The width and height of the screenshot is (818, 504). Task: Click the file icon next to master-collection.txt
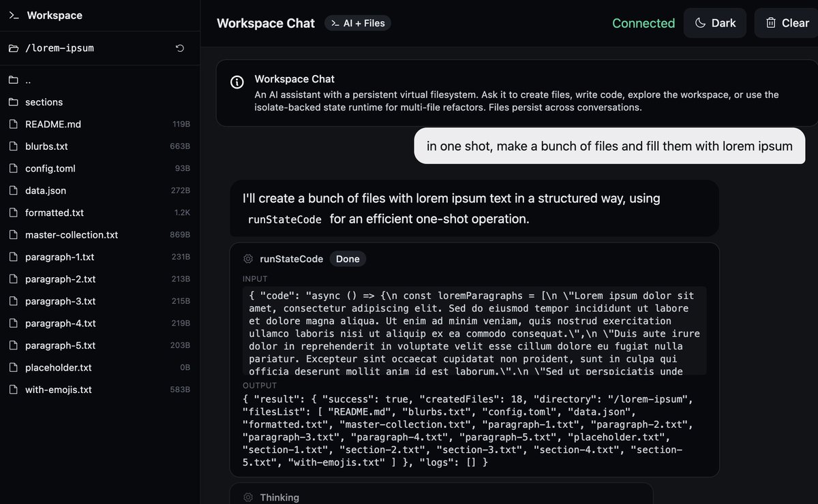click(14, 235)
